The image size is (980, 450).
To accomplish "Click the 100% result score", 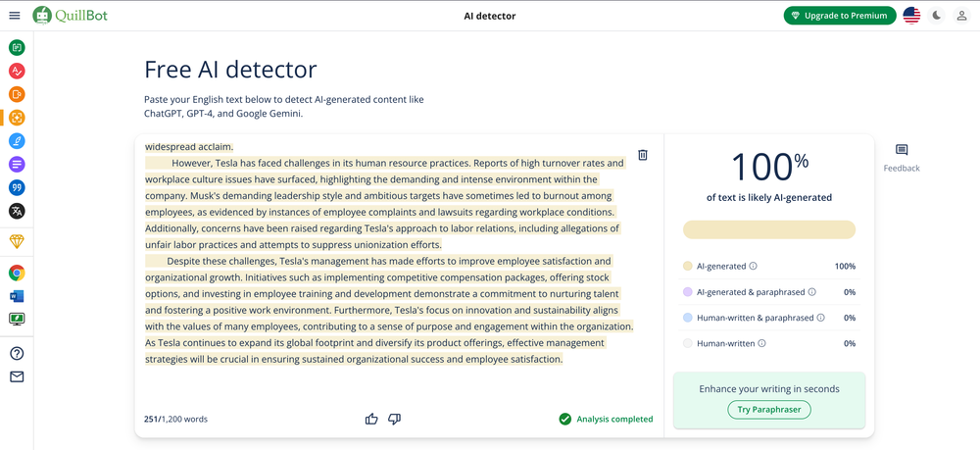I will [x=769, y=168].
